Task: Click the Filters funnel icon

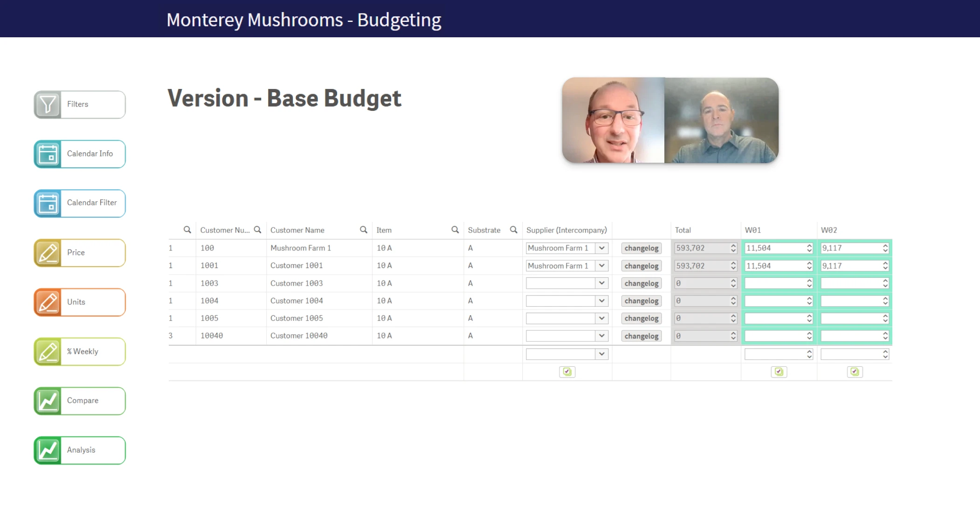Action: (48, 104)
